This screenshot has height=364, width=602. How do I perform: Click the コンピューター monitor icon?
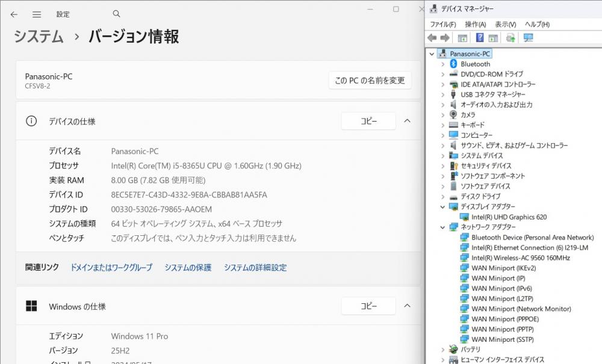453,135
